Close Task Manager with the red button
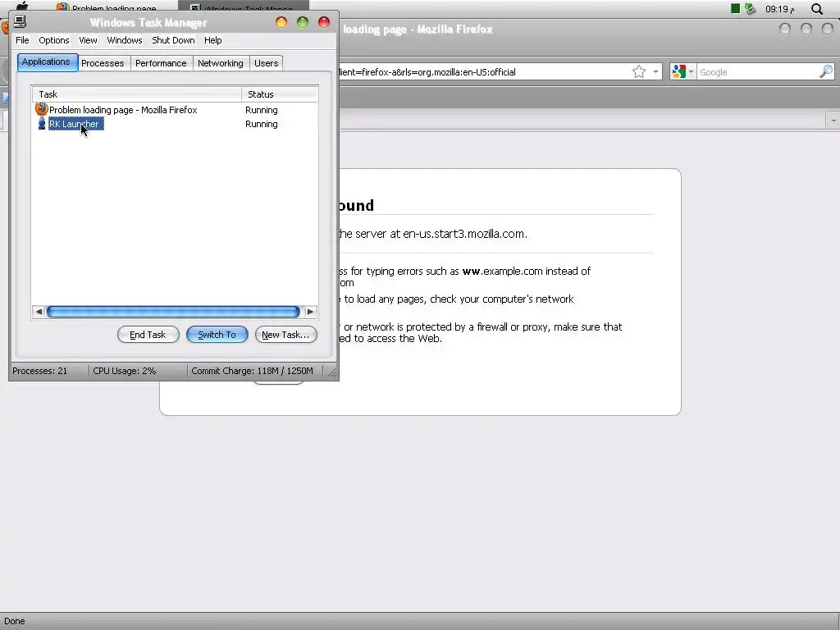Image resolution: width=840 pixels, height=630 pixels. pyautogui.click(x=324, y=22)
